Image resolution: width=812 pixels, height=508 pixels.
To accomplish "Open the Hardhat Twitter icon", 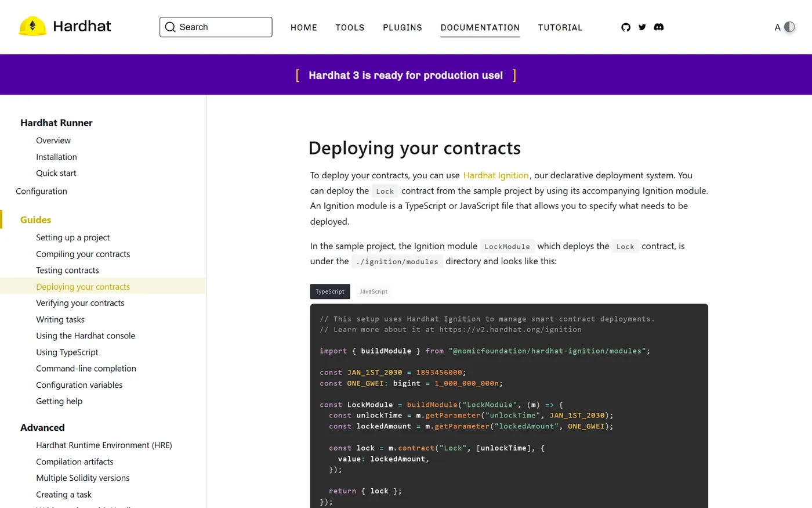I will coord(642,27).
